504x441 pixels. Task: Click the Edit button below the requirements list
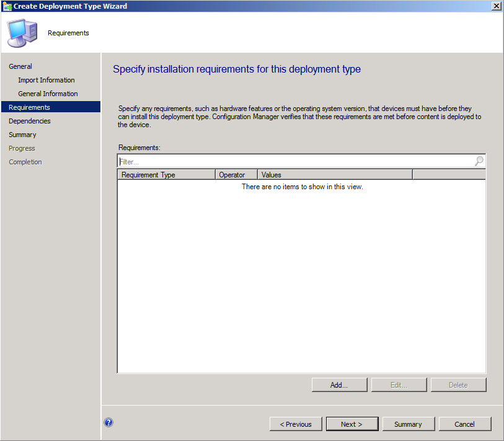pyautogui.click(x=399, y=385)
